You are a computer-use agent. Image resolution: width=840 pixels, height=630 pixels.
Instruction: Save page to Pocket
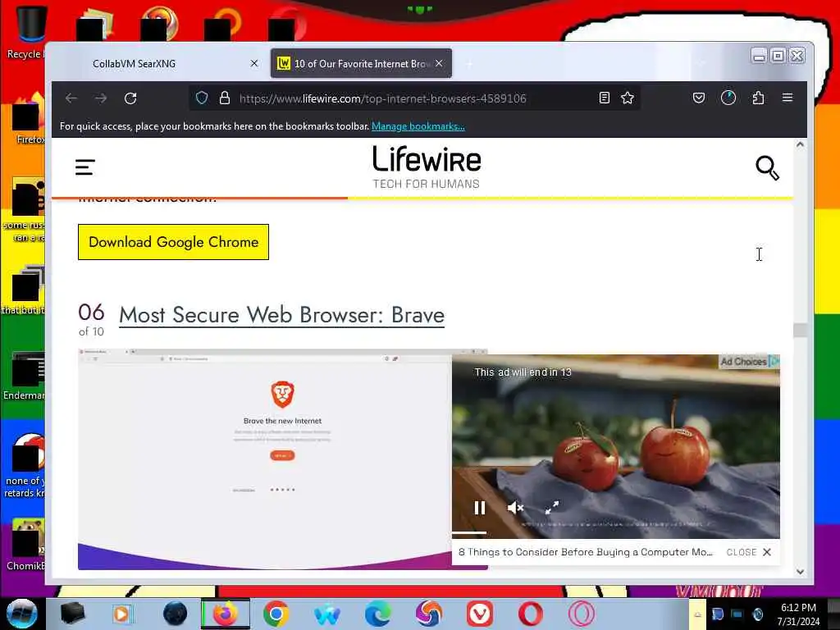[x=699, y=98]
